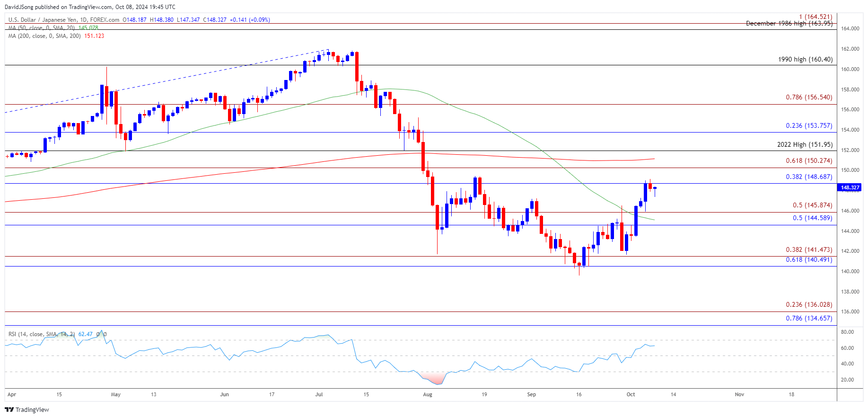
Task: Click 154.000 on the price axis
Action: (850, 130)
